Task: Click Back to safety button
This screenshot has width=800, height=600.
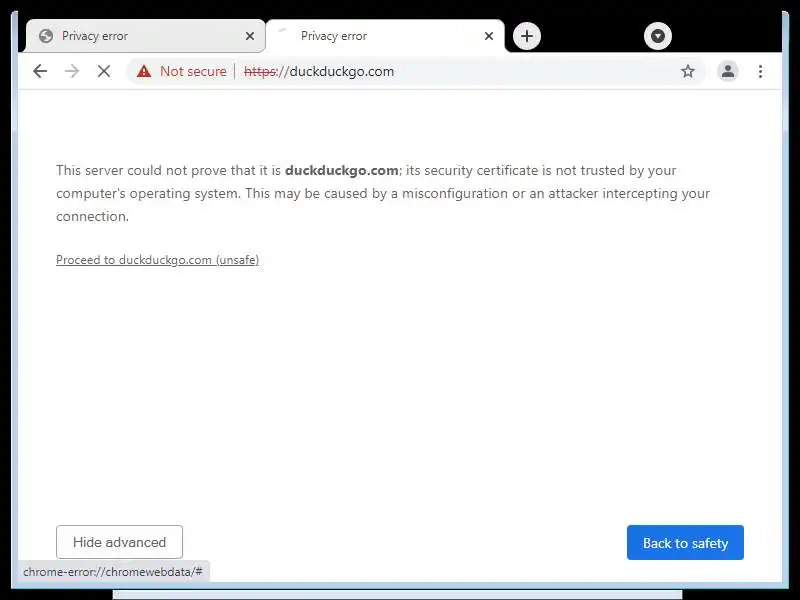Action: (x=685, y=542)
